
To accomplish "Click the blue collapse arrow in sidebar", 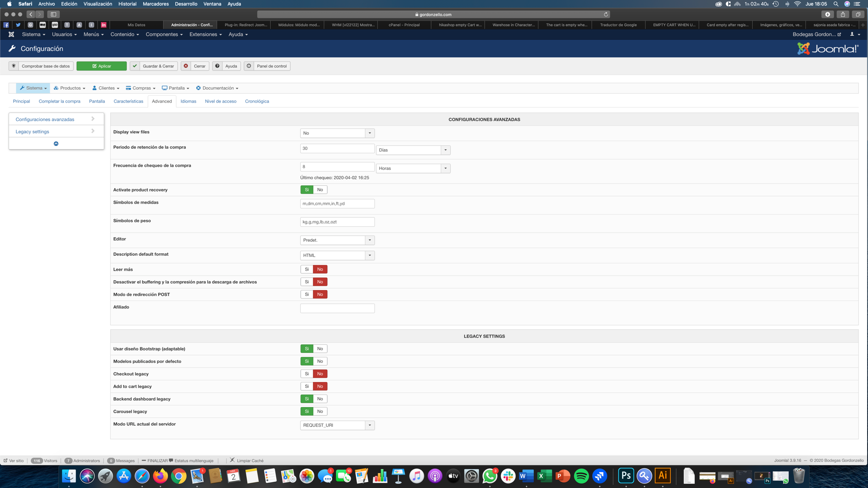I will click(x=56, y=144).
